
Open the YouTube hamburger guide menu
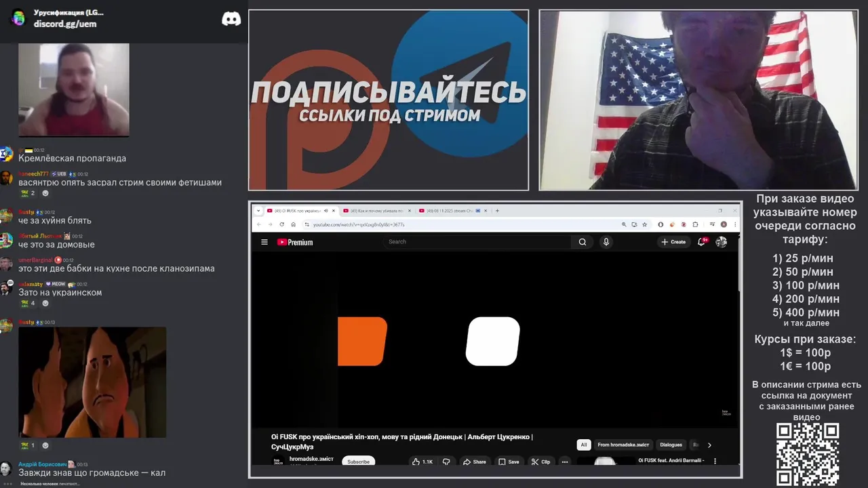click(x=264, y=242)
